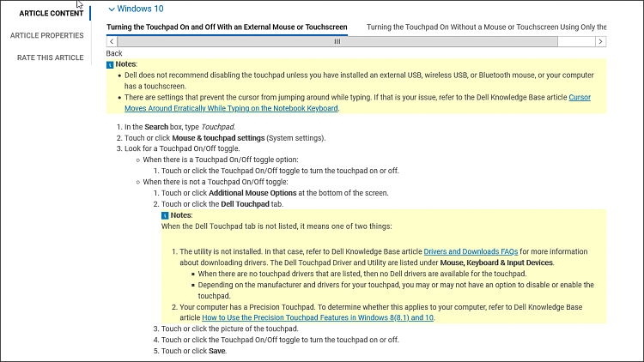Image resolution: width=644 pixels, height=362 pixels.
Task: Click text 'When there is not a Touchpad On/Off toggle:'
Action: point(216,182)
